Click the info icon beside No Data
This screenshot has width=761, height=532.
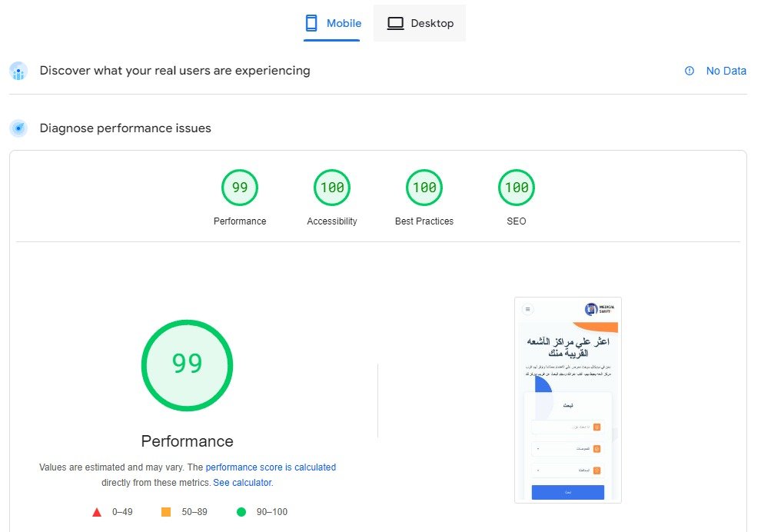point(690,71)
